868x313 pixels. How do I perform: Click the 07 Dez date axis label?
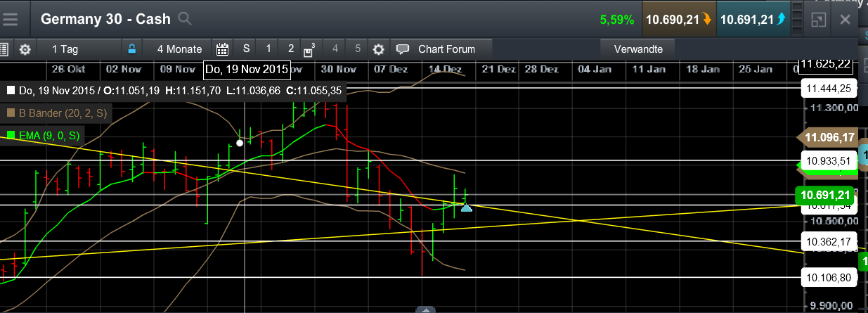tap(391, 69)
